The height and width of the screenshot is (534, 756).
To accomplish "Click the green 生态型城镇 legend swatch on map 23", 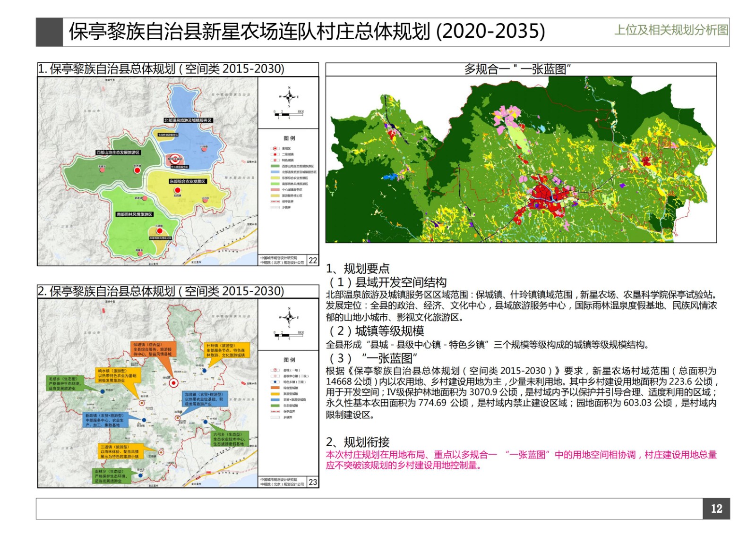I will point(275,405).
